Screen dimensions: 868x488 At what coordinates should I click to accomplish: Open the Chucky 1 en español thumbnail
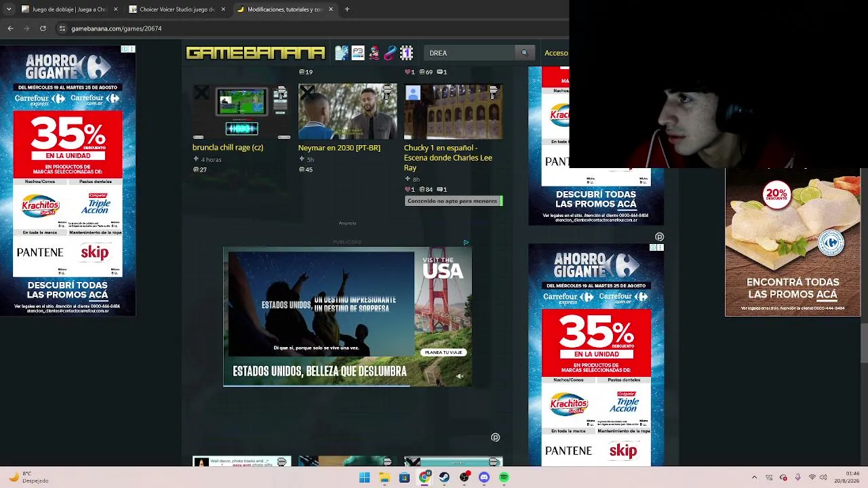click(454, 111)
